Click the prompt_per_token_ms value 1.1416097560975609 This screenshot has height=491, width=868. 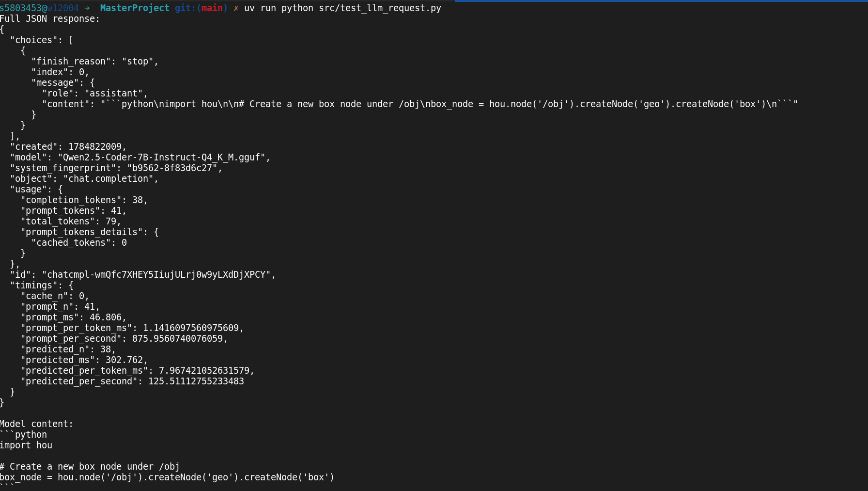tap(191, 328)
